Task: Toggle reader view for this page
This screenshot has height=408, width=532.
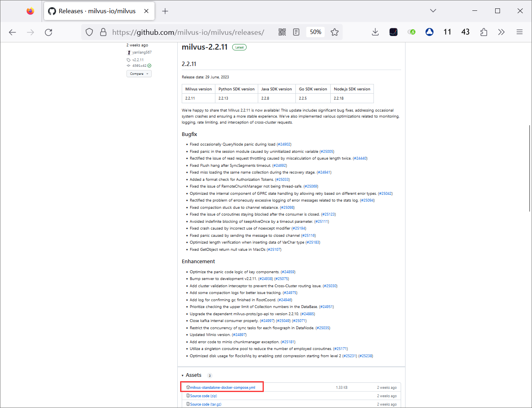Action: click(x=296, y=32)
